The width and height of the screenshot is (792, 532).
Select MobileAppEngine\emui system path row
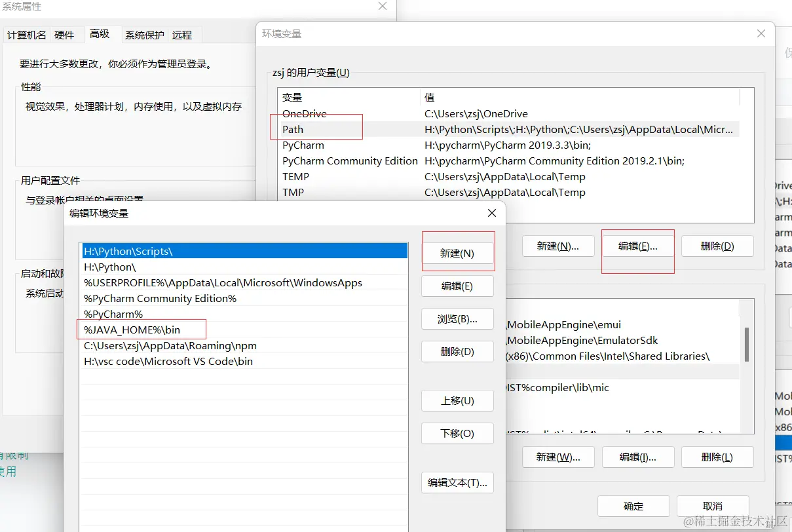pos(622,324)
